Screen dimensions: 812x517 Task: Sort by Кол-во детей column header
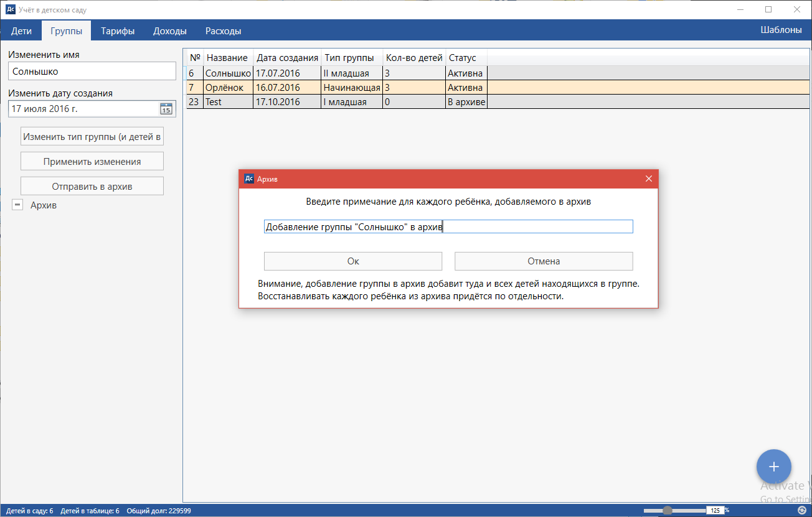[x=414, y=57]
